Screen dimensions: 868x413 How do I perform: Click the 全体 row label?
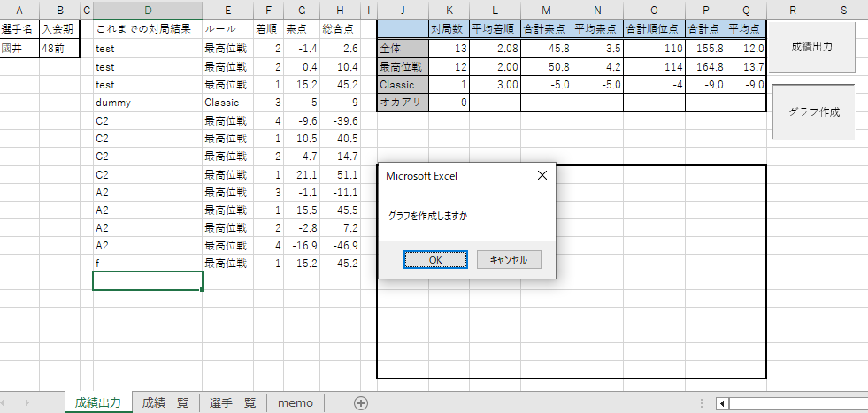pos(403,48)
